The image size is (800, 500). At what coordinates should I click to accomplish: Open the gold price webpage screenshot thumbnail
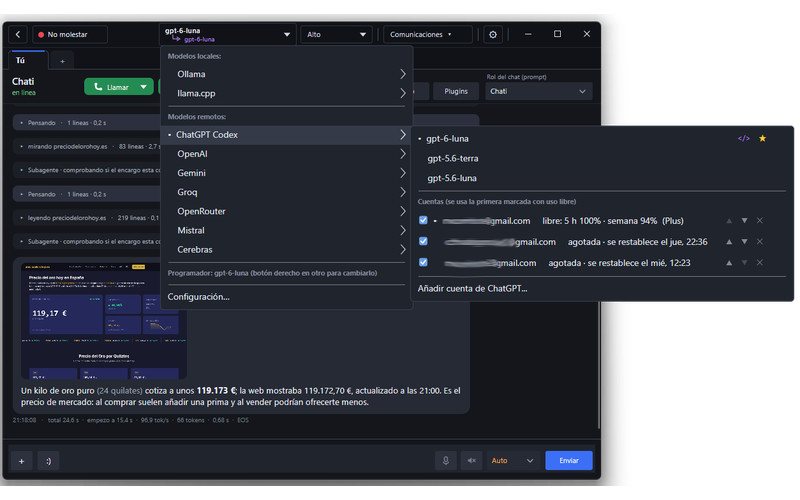tap(104, 320)
